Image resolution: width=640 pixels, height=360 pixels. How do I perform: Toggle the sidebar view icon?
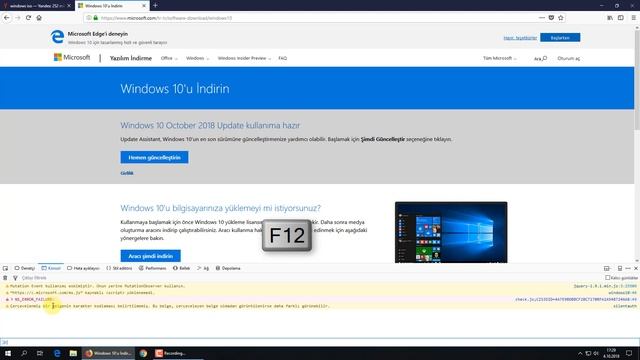pyautogui.click(x=621, y=18)
